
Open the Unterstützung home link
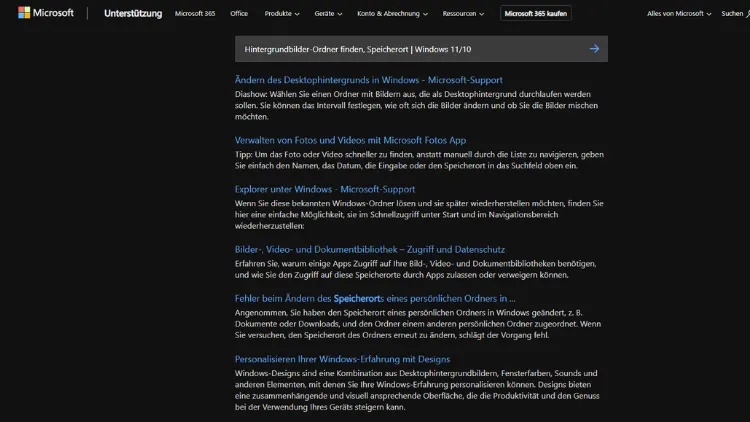click(133, 13)
